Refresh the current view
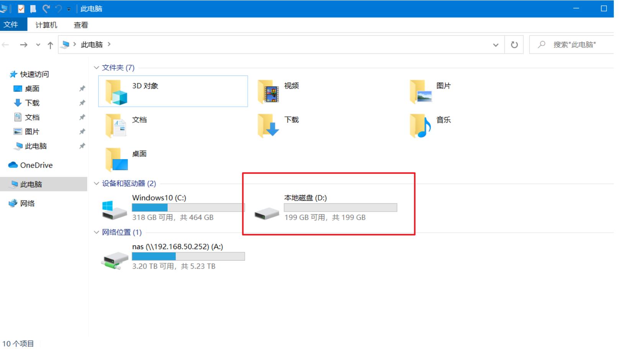The width and height of the screenshot is (644, 349). pyautogui.click(x=513, y=44)
